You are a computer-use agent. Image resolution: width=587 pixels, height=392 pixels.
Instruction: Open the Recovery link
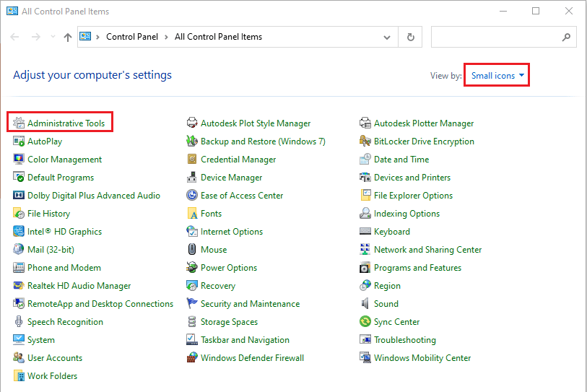coord(218,286)
